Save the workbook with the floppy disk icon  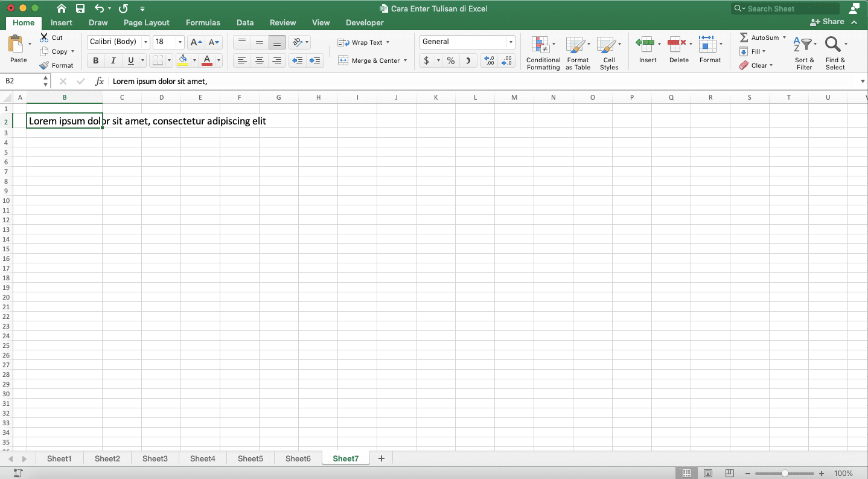point(80,8)
